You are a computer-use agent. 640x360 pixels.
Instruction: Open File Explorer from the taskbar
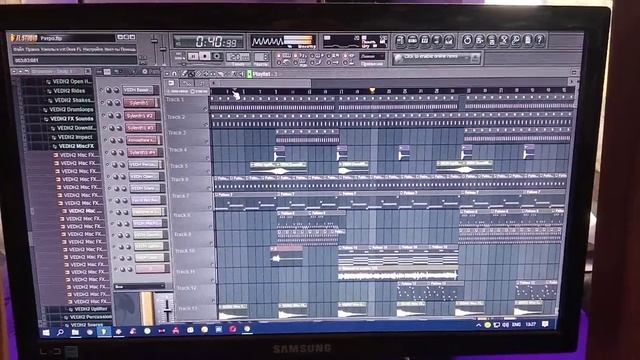click(75, 332)
